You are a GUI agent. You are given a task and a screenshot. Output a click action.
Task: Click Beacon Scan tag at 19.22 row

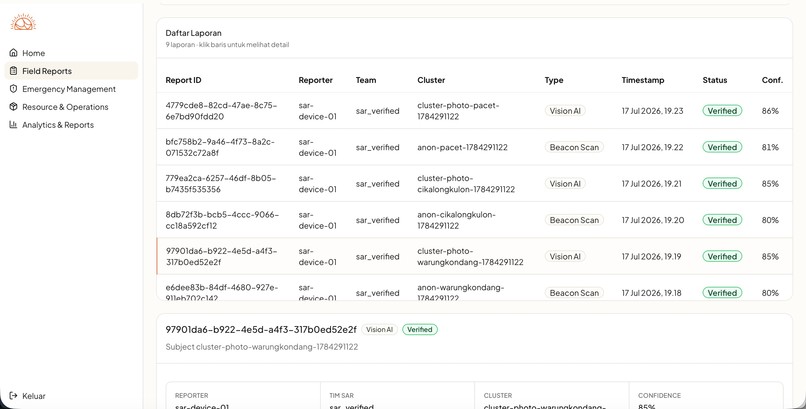click(x=574, y=147)
